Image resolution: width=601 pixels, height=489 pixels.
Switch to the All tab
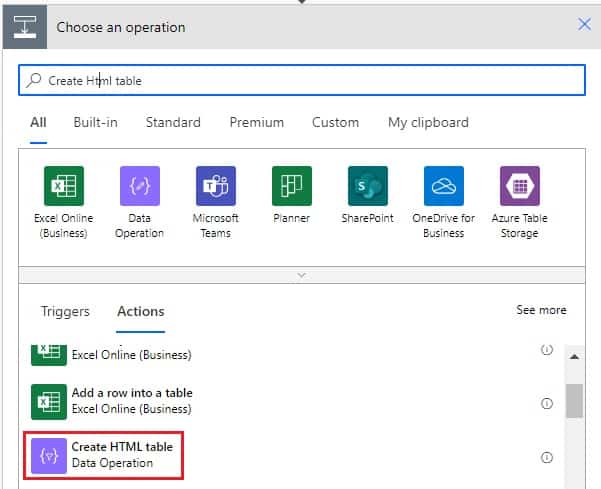coord(38,122)
